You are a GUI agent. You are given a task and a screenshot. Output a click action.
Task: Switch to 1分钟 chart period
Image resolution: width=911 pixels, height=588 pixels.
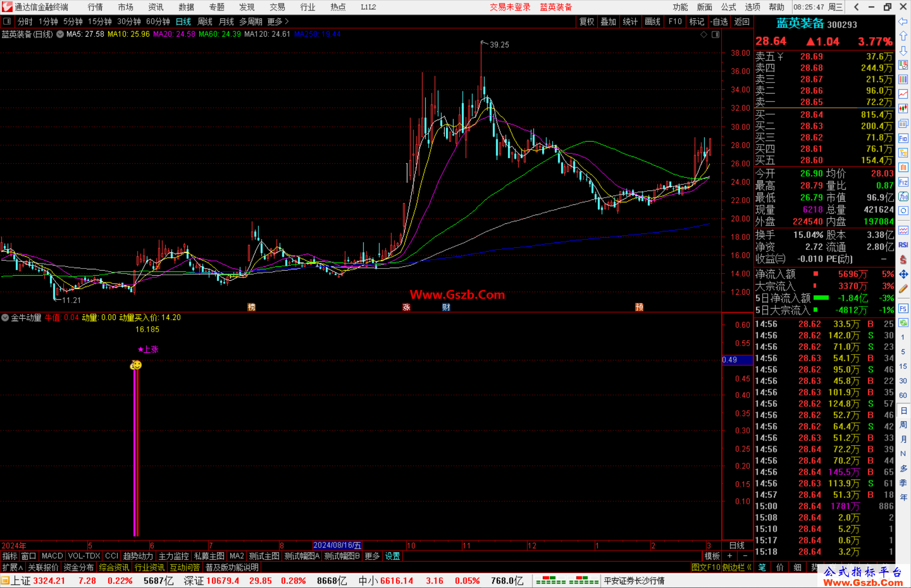click(48, 21)
